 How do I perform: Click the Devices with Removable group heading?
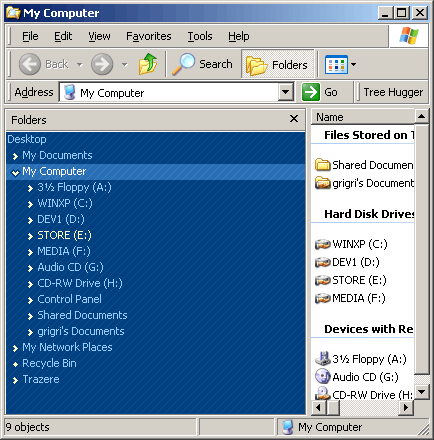[x=369, y=329]
